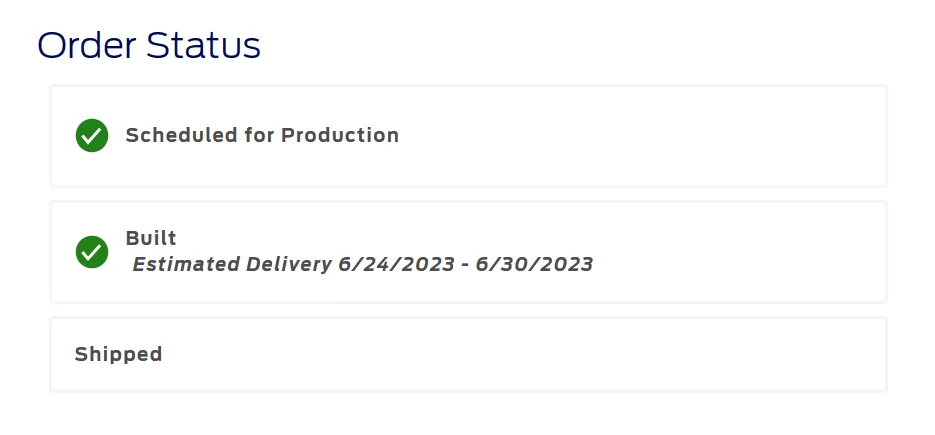Image resolution: width=935 pixels, height=435 pixels.
Task: Select the Order Status heading
Action: (x=149, y=46)
